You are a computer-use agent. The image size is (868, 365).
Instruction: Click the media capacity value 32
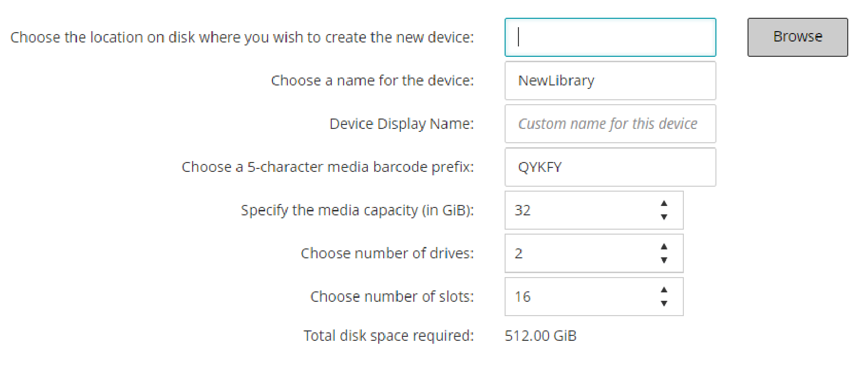point(523,210)
